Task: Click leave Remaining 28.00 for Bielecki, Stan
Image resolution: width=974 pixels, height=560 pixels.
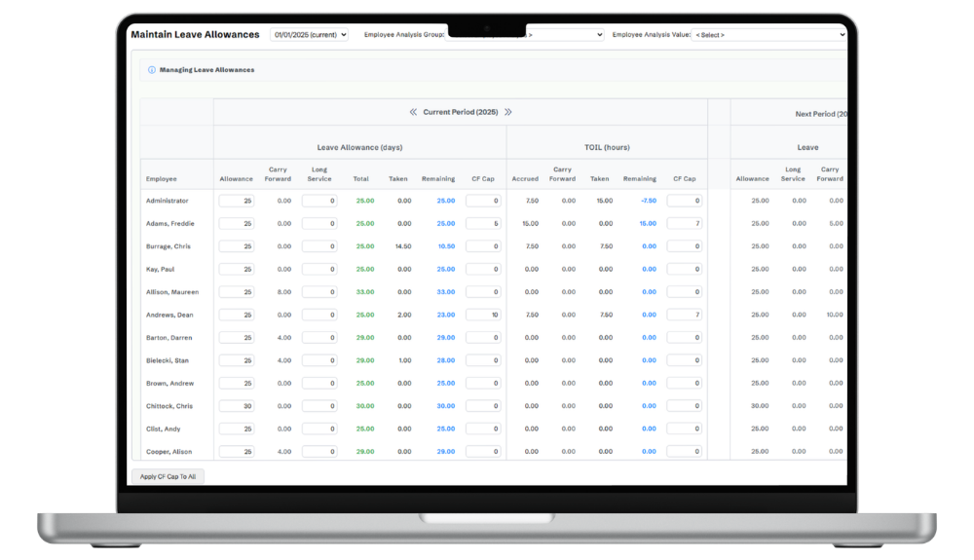Action: pos(445,360)
